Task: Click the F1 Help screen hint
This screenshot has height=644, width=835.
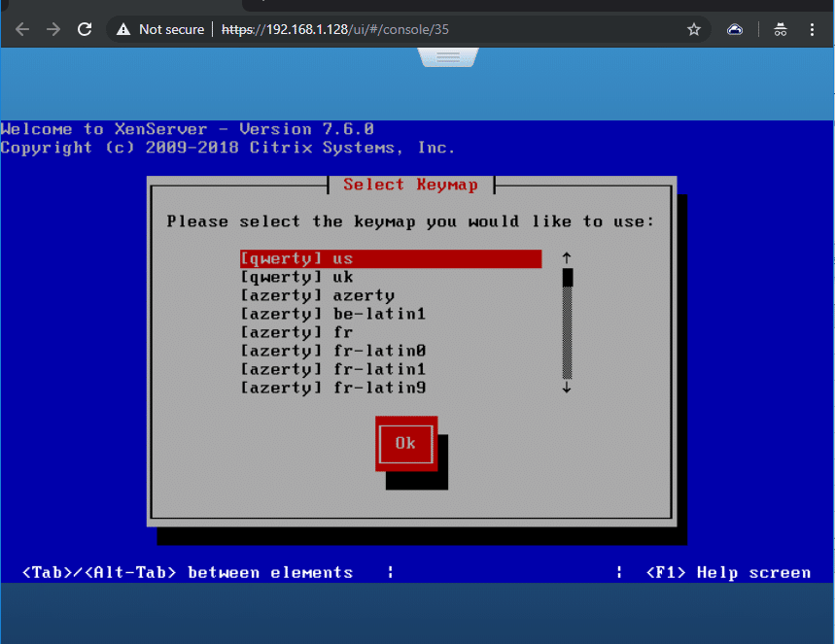Action: [x=728, y=573]
